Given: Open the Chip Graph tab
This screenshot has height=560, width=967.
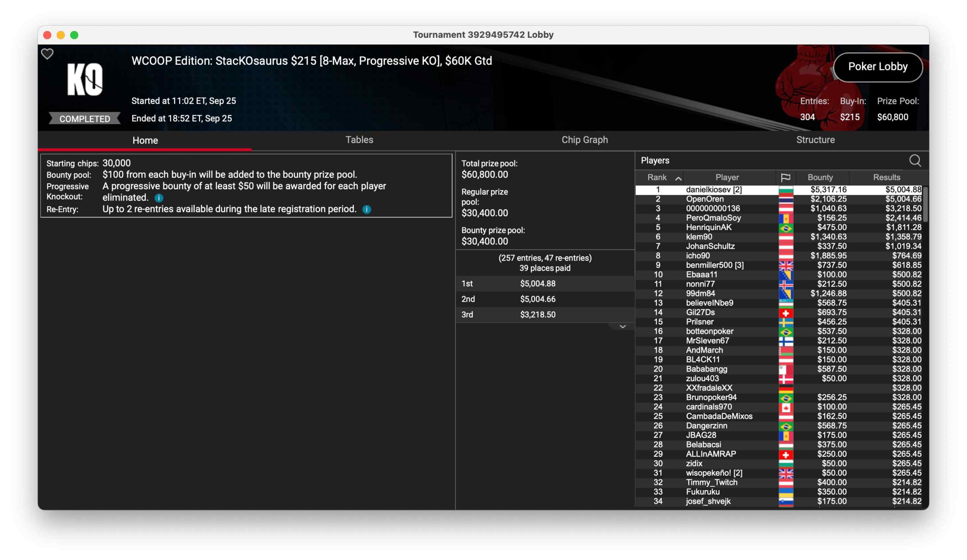Looking at the screenshot, I should coord(584,140).
